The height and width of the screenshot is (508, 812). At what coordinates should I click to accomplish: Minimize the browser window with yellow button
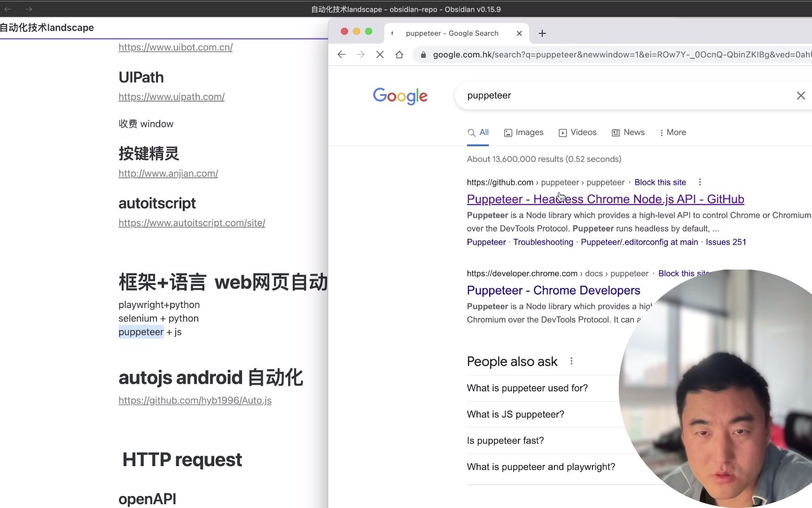[x=357, y=32]
